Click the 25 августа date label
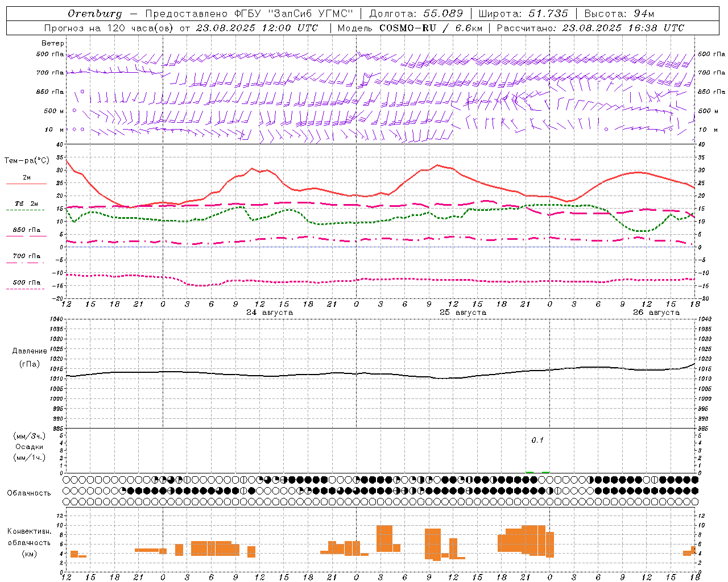Image resolution: width=728 pixels, height=582 pixels. (x=463, y=313)
